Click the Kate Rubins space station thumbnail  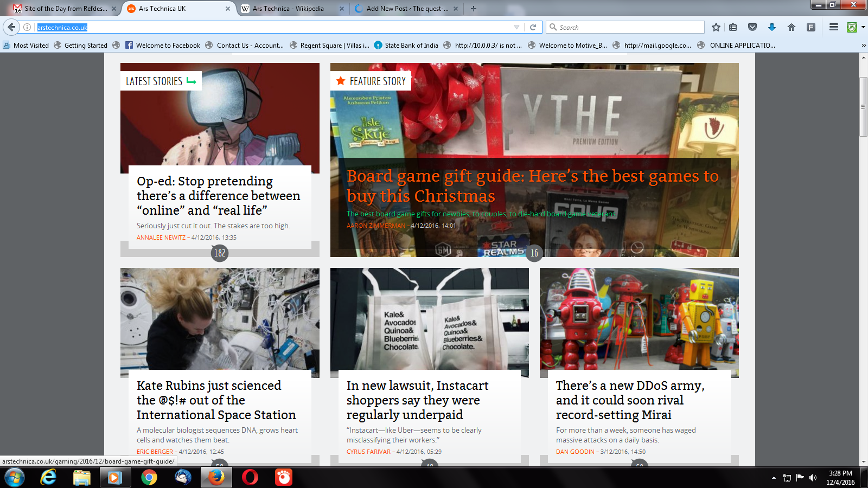click(220, 322)
